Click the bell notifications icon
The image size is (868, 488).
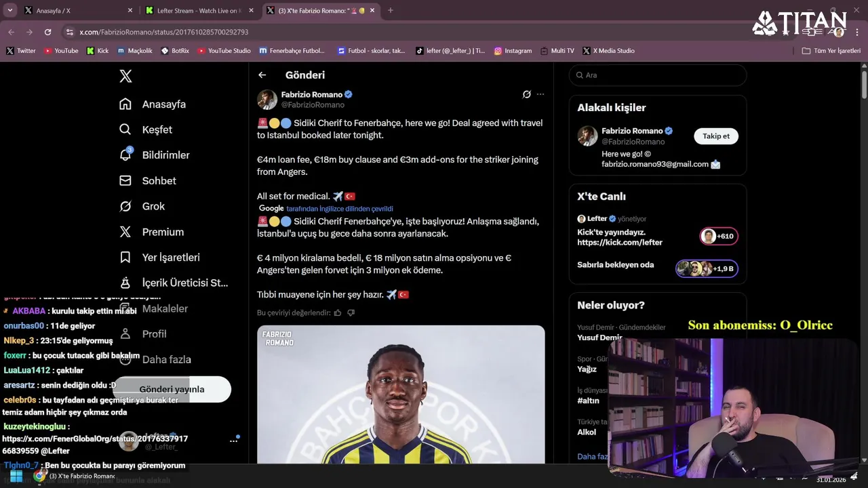click(125, 155)
